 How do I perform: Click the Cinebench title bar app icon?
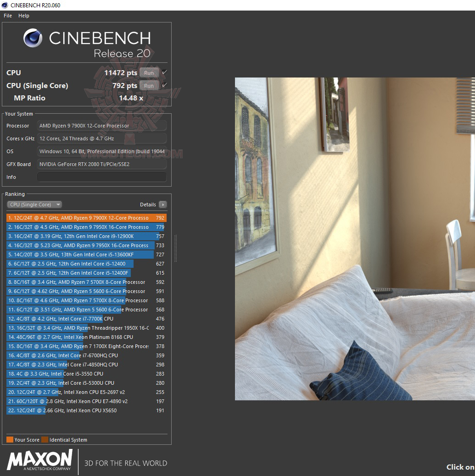[5, 5]
